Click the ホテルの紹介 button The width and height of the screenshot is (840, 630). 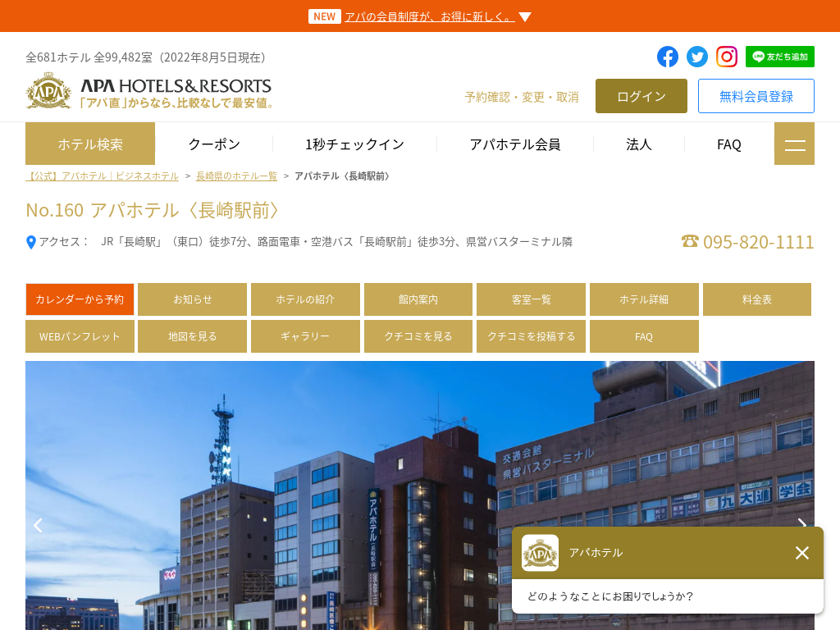tap(305, 299)
